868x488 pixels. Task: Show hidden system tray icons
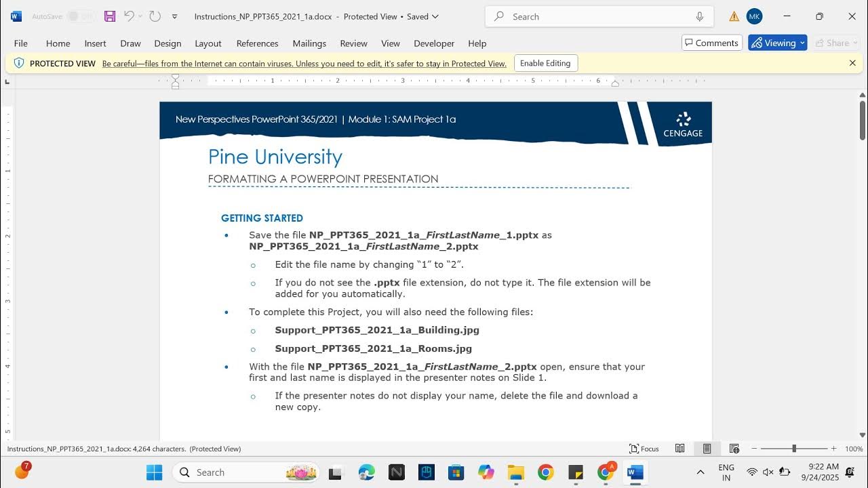[701, 472]
